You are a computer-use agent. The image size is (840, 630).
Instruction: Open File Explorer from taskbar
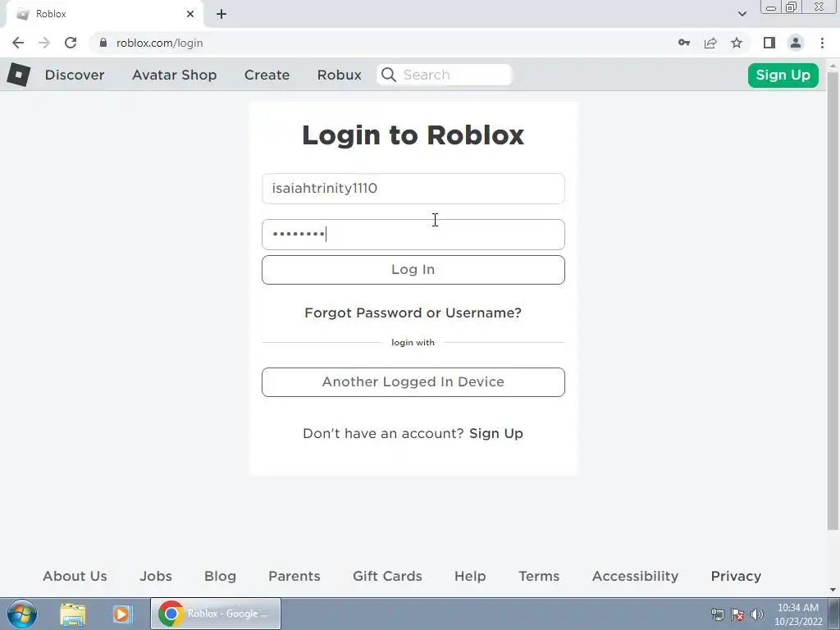pyautogui.click(x=73, y=614)
